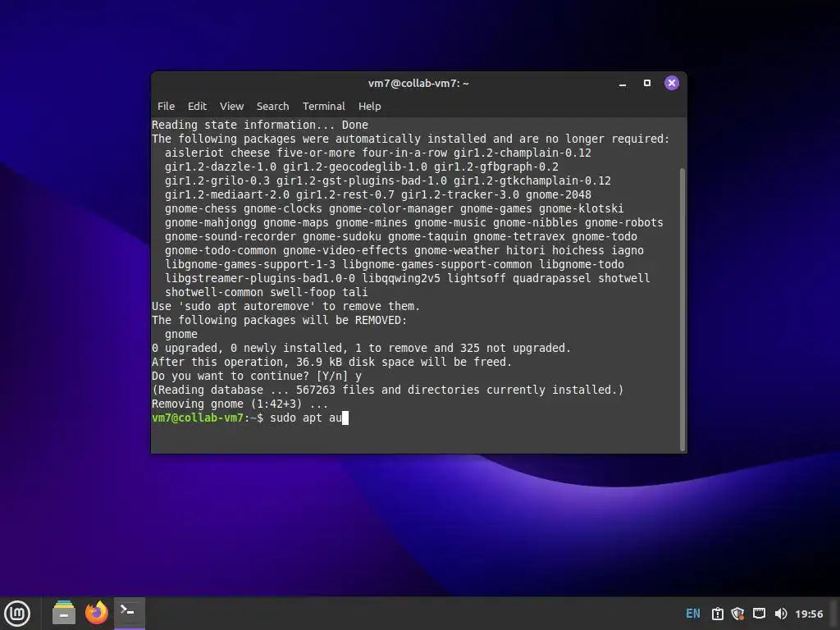Open the update manager shield icon
Image resolution: width=840 pixels, height=630 pixels.
[x=737, y=614]
